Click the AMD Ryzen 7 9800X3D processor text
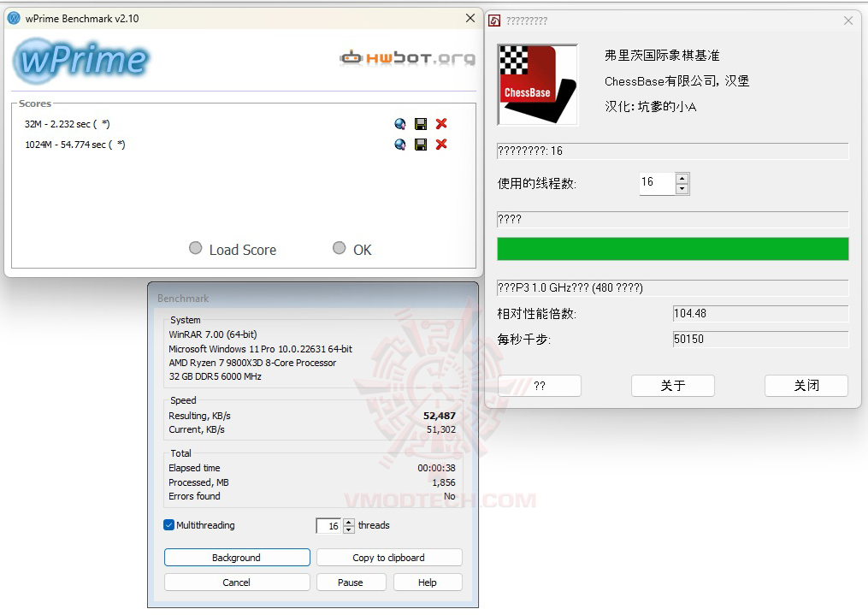The image size is (868, 615). 252,363
